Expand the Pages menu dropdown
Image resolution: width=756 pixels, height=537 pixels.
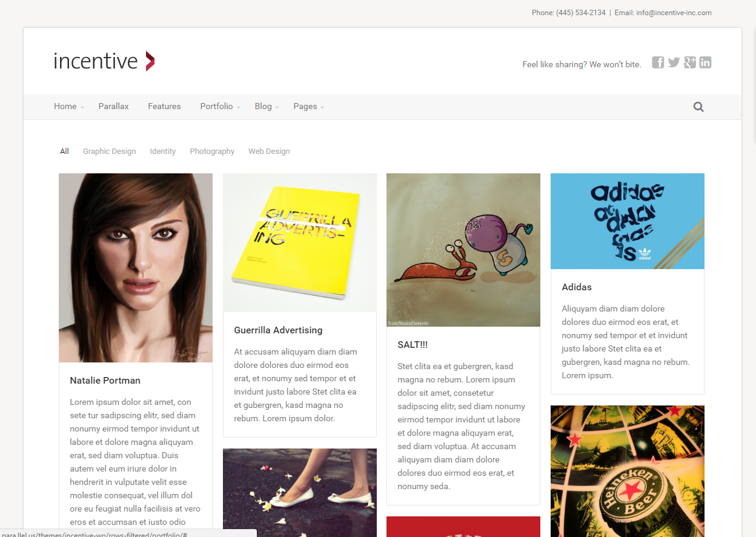tap(308, 106)
